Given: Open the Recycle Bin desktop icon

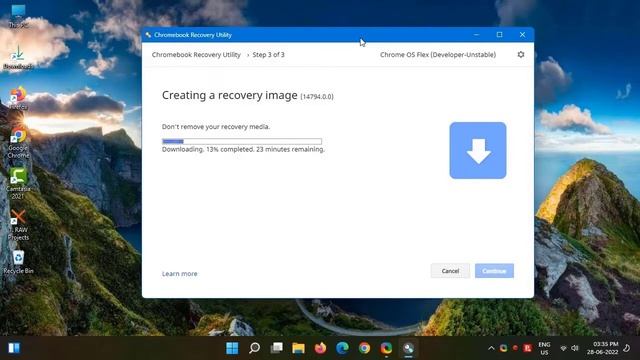Looking at the screenshot, I should click(18, 262).
